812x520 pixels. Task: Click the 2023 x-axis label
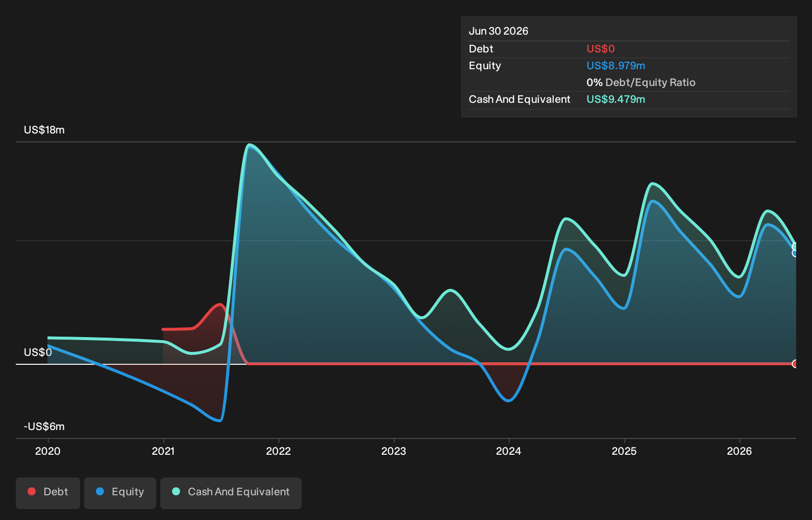(394, 451)
